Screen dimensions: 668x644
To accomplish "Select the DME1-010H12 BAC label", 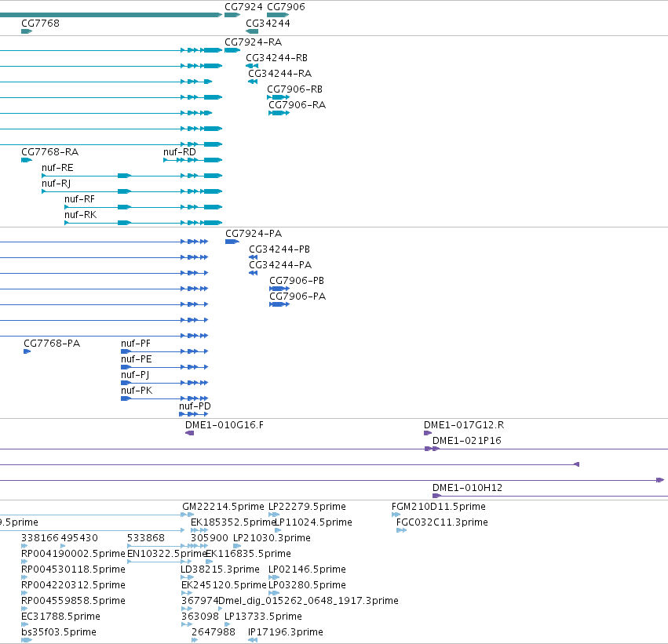I will tap(467, 488).
